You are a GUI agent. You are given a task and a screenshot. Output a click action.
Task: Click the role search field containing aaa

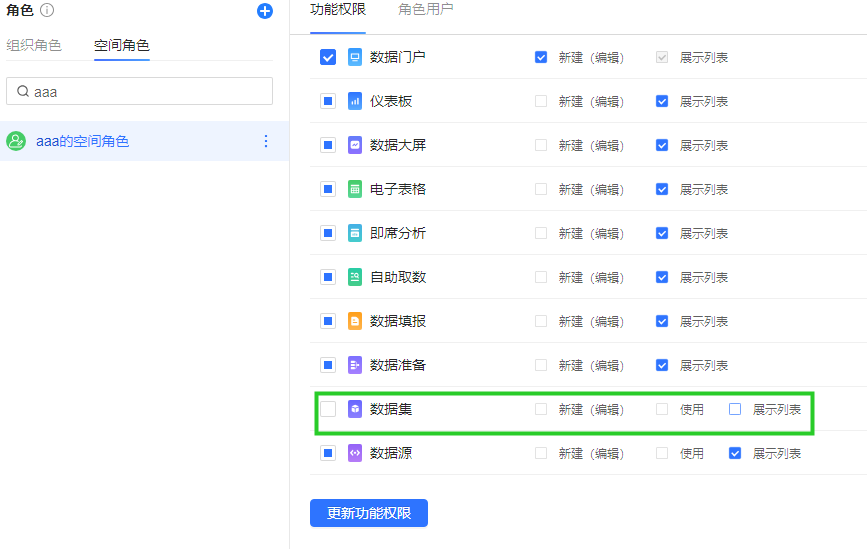[150, 91]
